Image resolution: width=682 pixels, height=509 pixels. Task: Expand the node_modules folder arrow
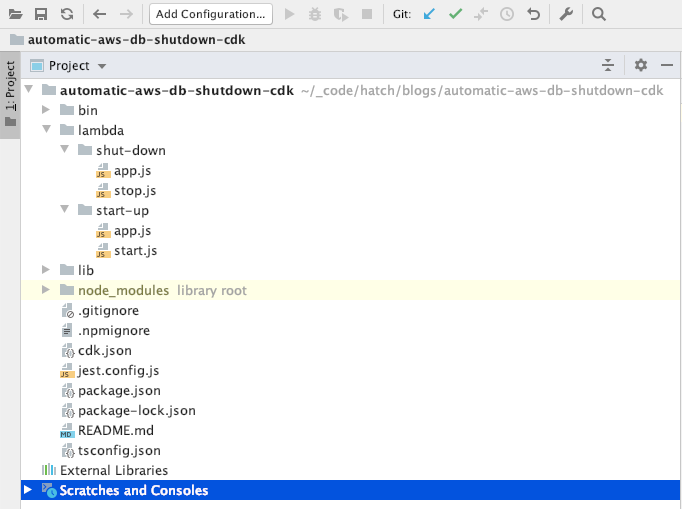(46, 290)
